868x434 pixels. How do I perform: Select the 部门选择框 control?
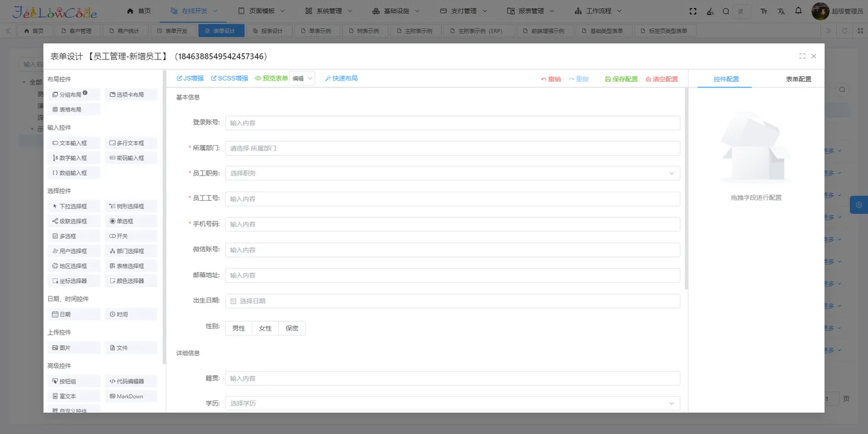pyautogui.click(x=130, y=251)
